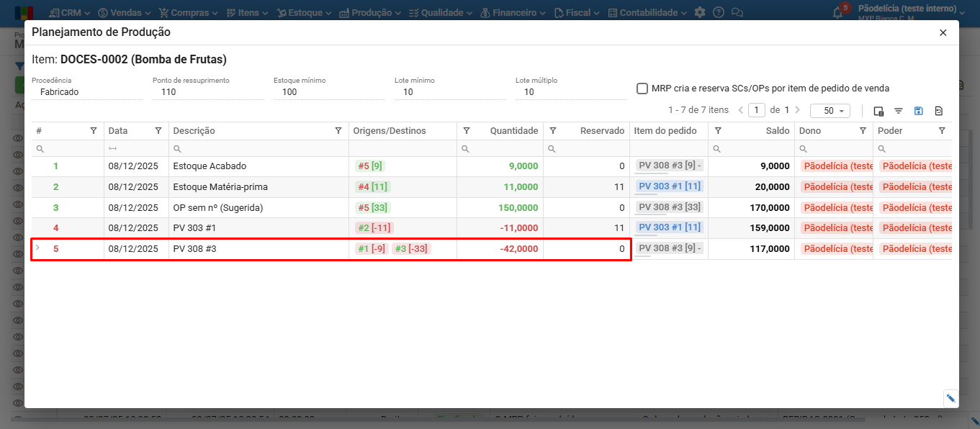
Task: Click the page number input box
Action: 756,110
